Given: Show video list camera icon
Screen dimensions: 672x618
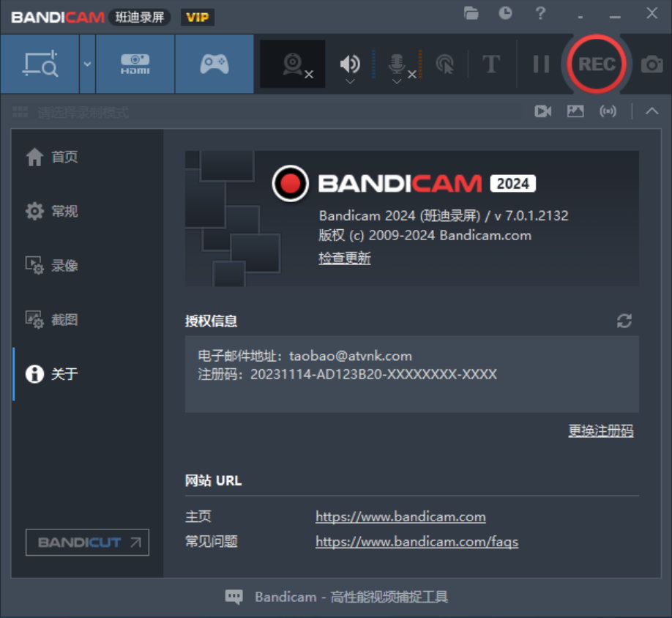Looking at the screenshot, I should 543,111.
